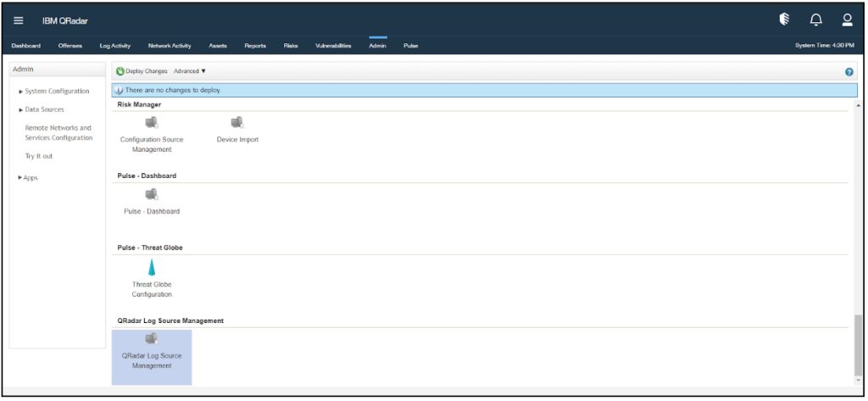Open Remote Networks and Services Configuration
This screenshot has height=401, width=868.
[x=58, y=133]
